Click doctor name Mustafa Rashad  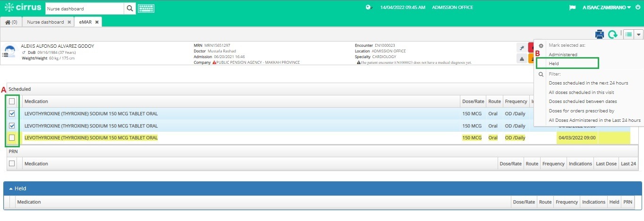pos(222,51)
